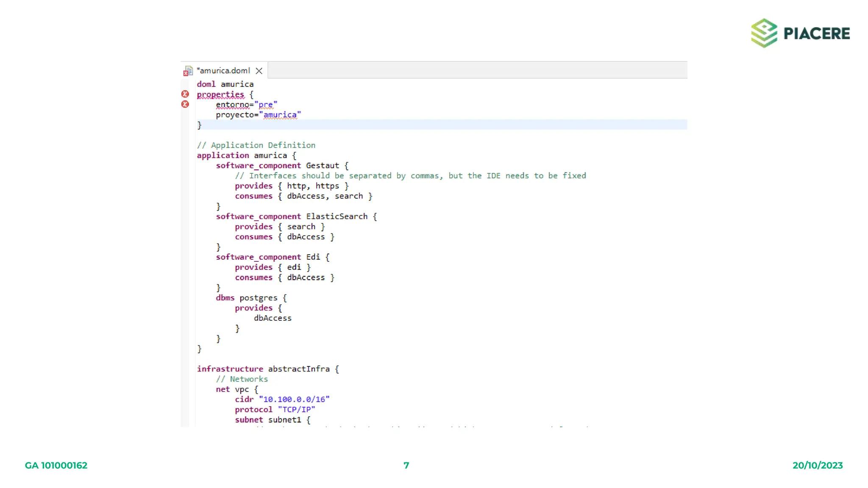The width and height of the screenshot is (868, 488).
Task: Click the "pre" string value
Action: pyautogui.click(x=266, y=105)
